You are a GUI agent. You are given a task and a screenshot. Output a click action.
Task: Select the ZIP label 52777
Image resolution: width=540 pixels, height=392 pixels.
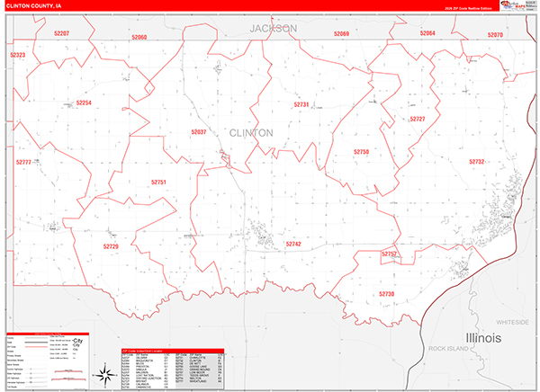[23, 163]
